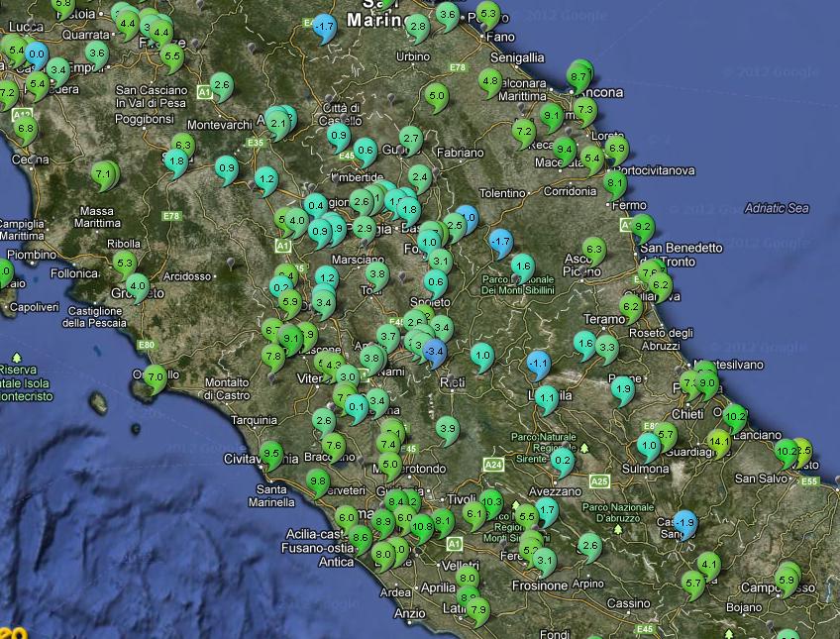Click the 9.2 marker above San Benedetto
Viewport: 840px width, 639px height.
coord(642,226)
